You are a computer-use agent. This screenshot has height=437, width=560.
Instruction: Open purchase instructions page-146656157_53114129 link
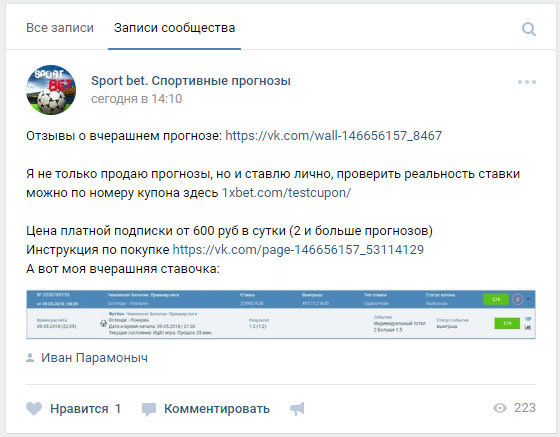click(x=298, y=250)
